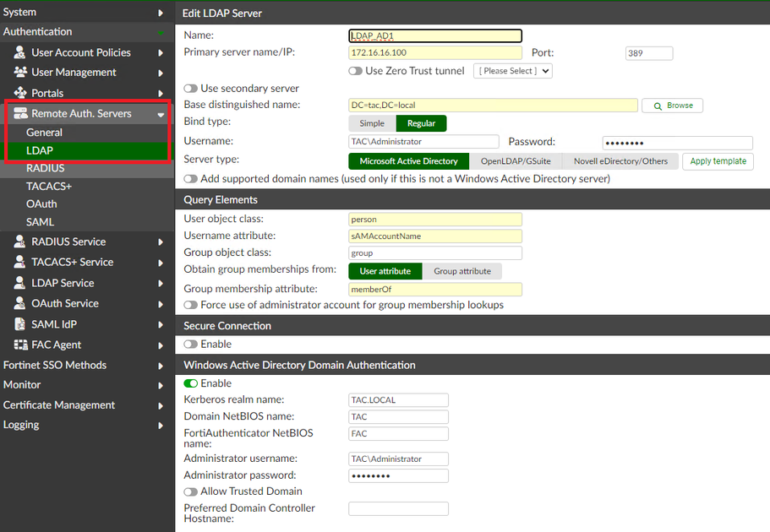
Task: Click the OAuth Service icon
Action: pyautogui.click(x=20, y=303)
